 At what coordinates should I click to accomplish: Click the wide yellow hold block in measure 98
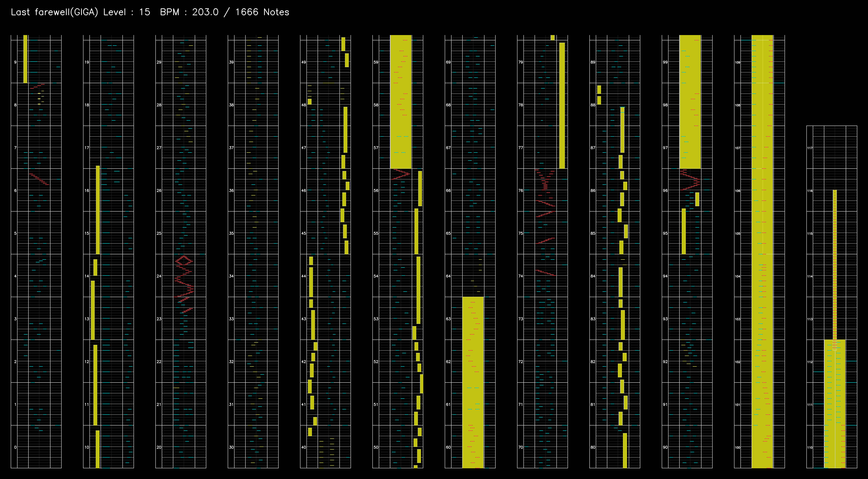tap(690, 102)
